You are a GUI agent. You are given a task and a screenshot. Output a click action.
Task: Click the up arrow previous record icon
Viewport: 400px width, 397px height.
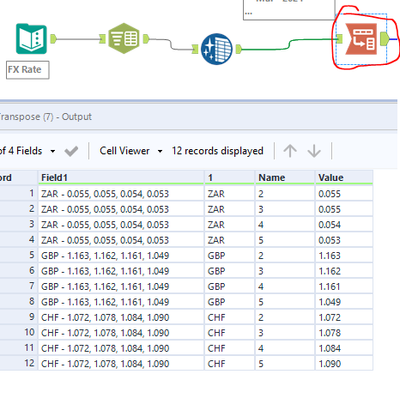coord(290,151)
